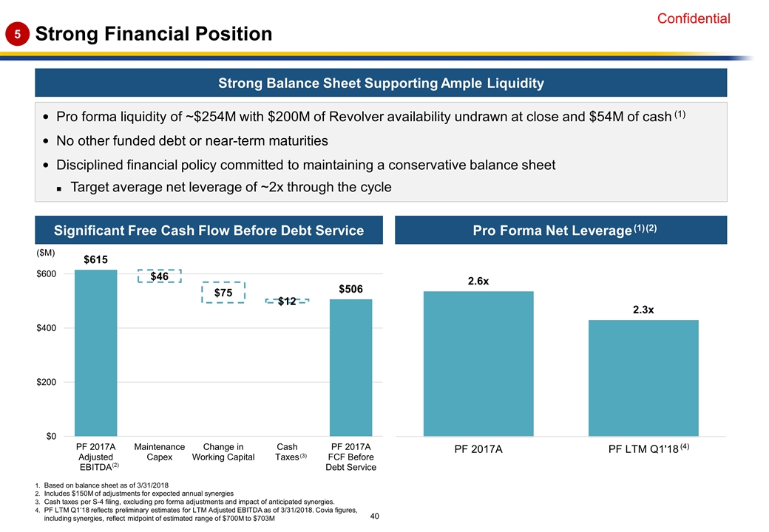This screenshot has height=532, width=769.
Task: Click the dashed $12 Cash Taxes box
Action: (x=287, y=301)
